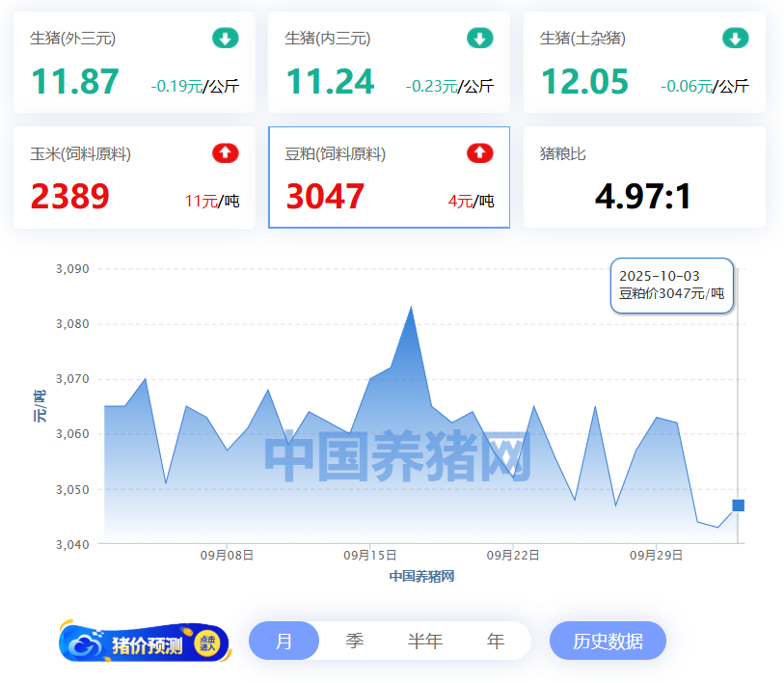Click the yellow 点击进入 badge
784x683 pixels.
tap(207, 643)
